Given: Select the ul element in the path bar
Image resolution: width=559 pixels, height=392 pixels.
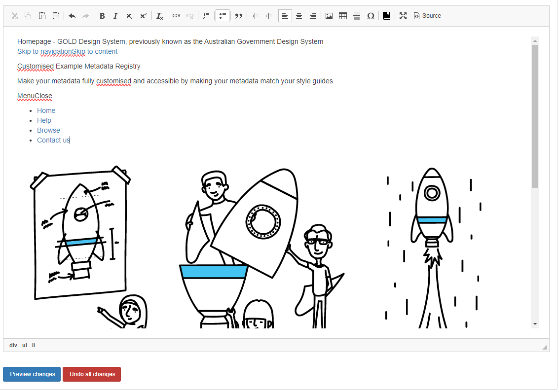Looking at the screenshot, I should [x=25, y=345].
